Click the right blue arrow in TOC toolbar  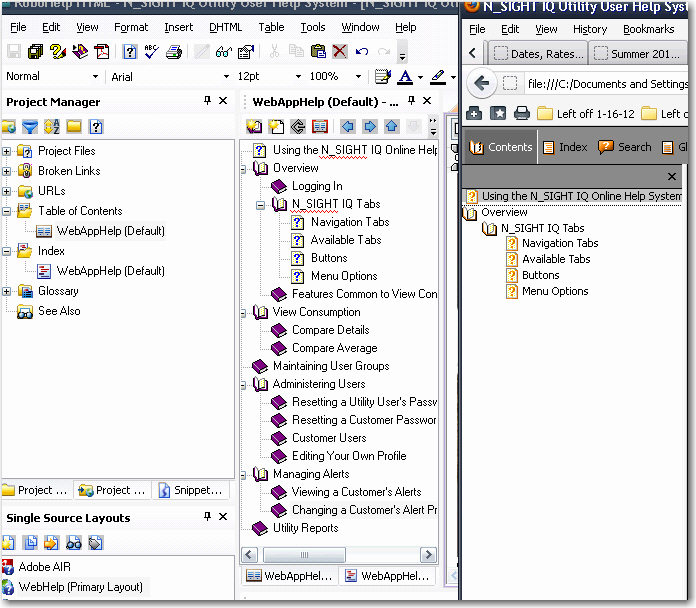click(369, 127)
